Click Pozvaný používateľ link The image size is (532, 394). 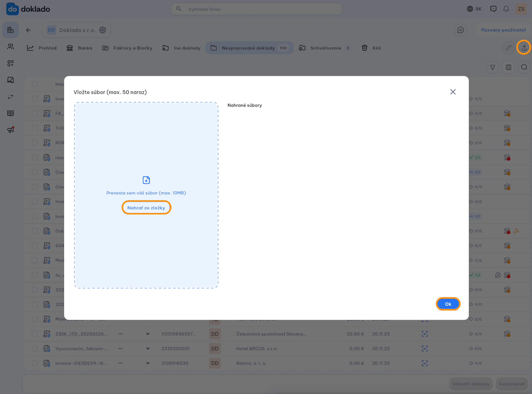504,30
